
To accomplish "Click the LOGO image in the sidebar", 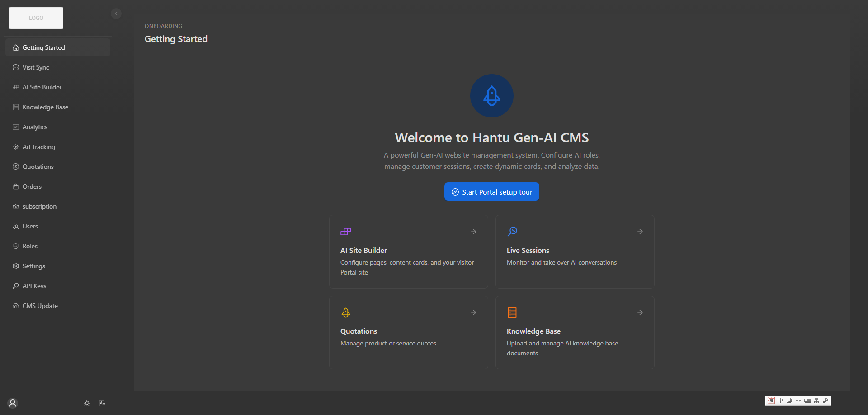I will point(36,18).
